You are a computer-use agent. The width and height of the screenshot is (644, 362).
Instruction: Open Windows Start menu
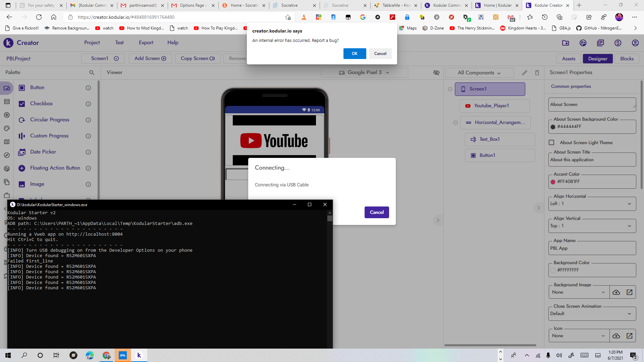click(x=8, y=355)
